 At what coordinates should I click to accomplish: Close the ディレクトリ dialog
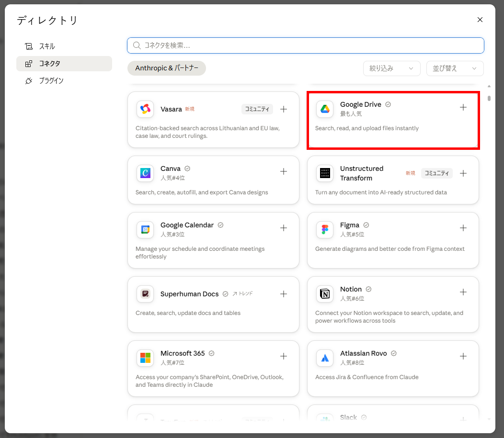[480, 20]
